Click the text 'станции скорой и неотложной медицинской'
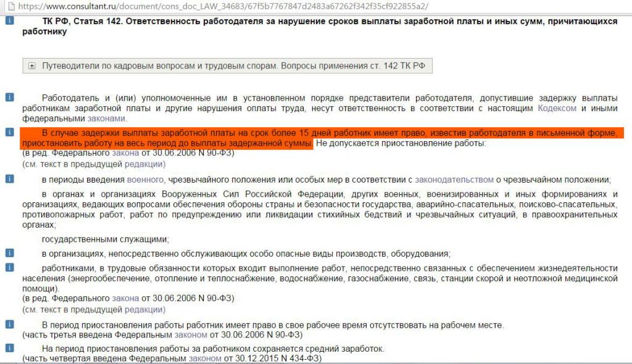Viewport: 632px width, 364px height. [529, 278]
